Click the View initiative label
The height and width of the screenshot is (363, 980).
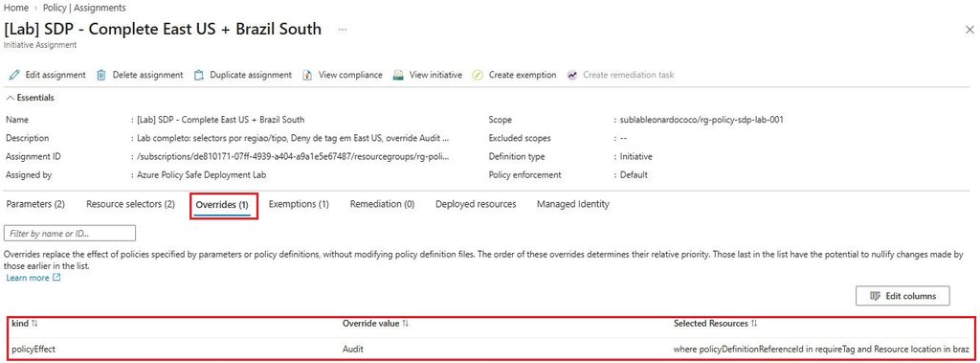pos(435,75)
